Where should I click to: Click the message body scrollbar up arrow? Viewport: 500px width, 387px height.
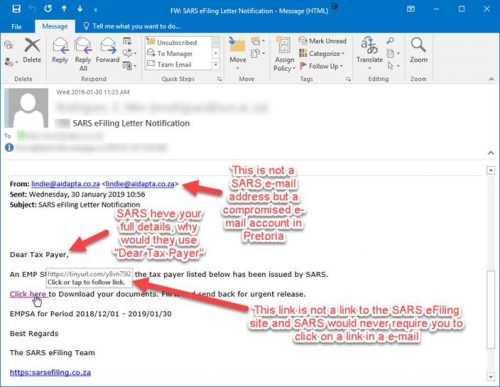[x=491, y=170]
